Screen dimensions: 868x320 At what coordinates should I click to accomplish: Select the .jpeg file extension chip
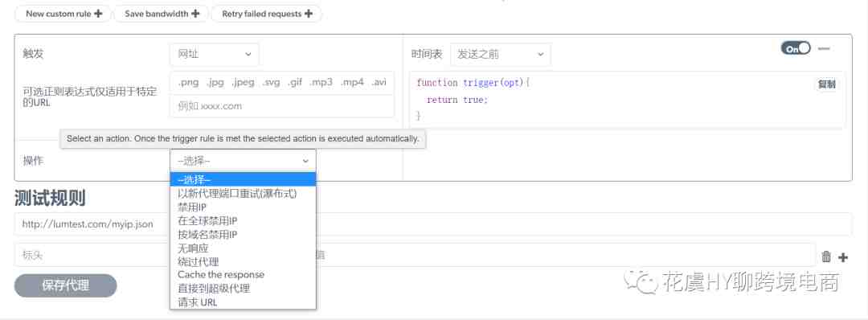[x=243, y=83]
